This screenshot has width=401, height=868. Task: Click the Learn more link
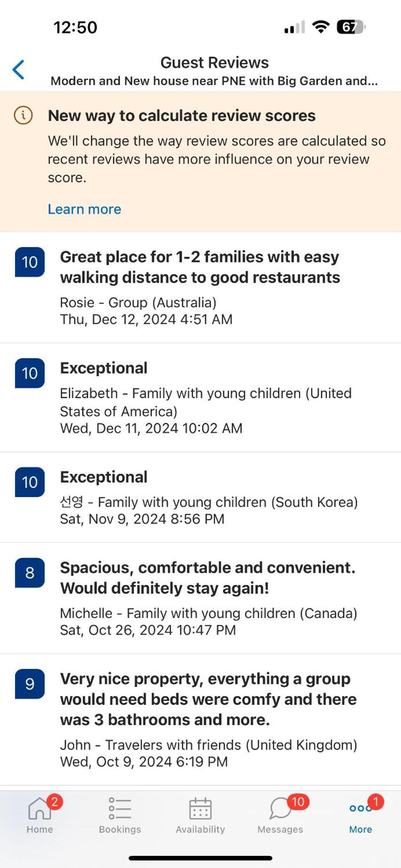pyautogui.click(x=84, y=209)
